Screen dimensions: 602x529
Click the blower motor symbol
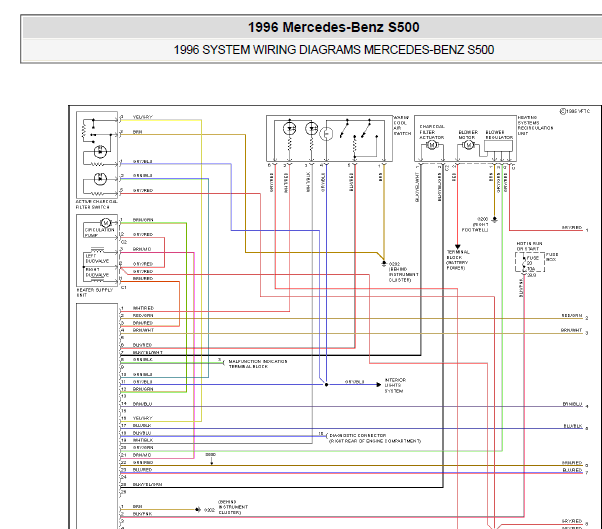tap(468, 145)
